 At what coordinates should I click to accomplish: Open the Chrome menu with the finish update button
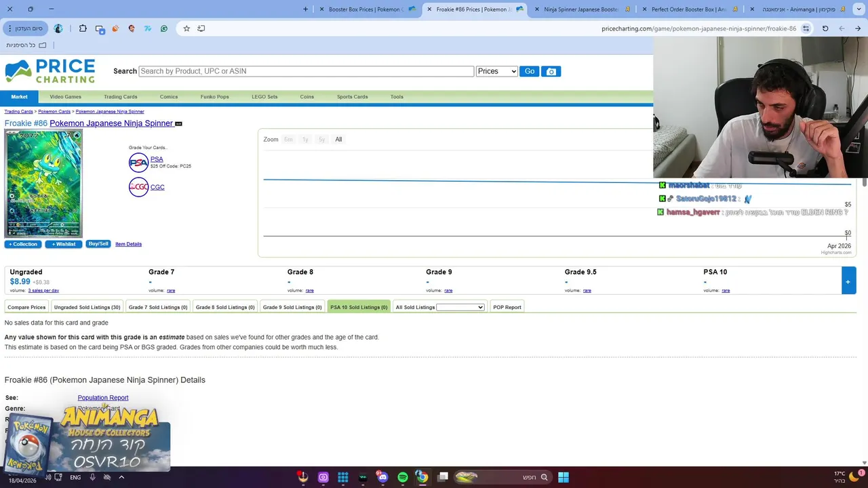point(25,28)
